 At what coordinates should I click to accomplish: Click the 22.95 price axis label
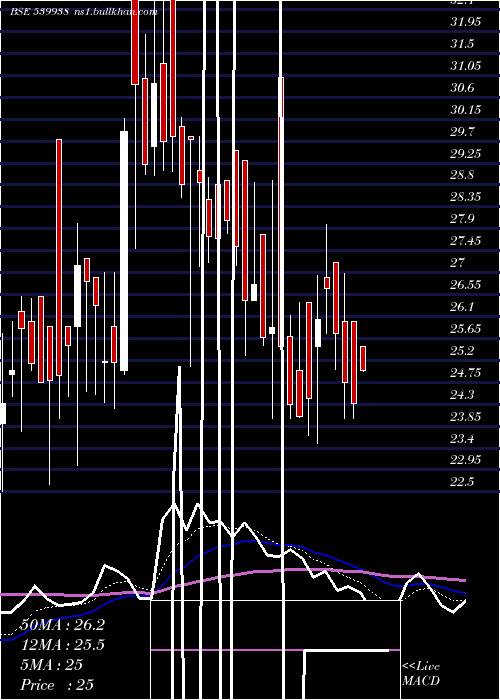point(466,459)
